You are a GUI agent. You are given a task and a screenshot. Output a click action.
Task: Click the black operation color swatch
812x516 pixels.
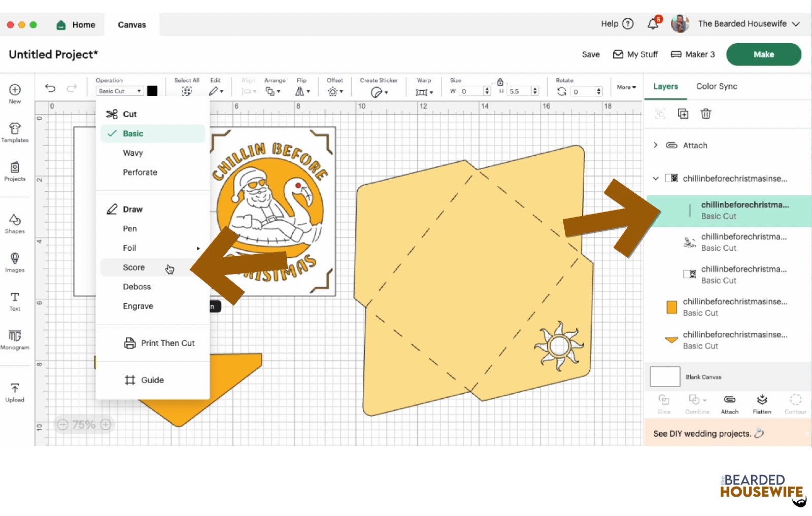[152, 91]
